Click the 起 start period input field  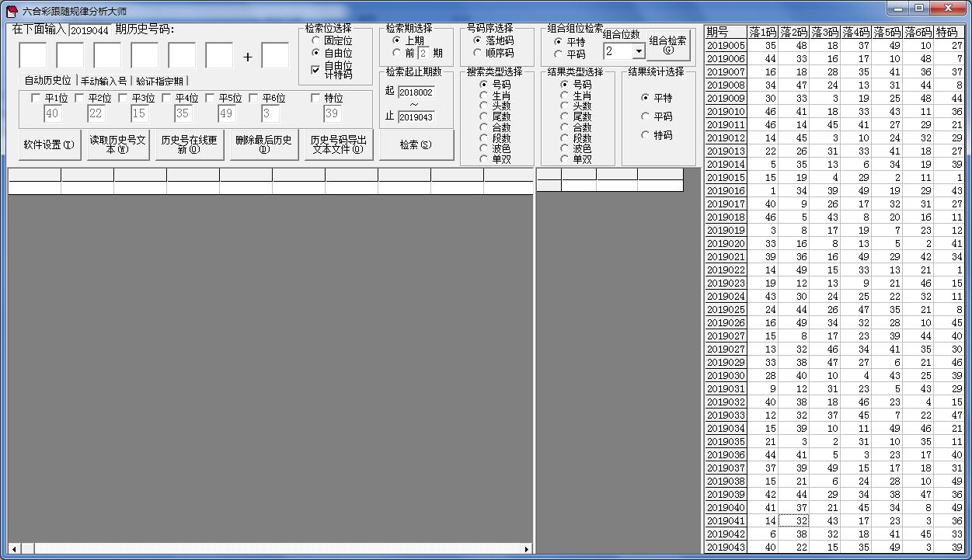pos(416,92)
